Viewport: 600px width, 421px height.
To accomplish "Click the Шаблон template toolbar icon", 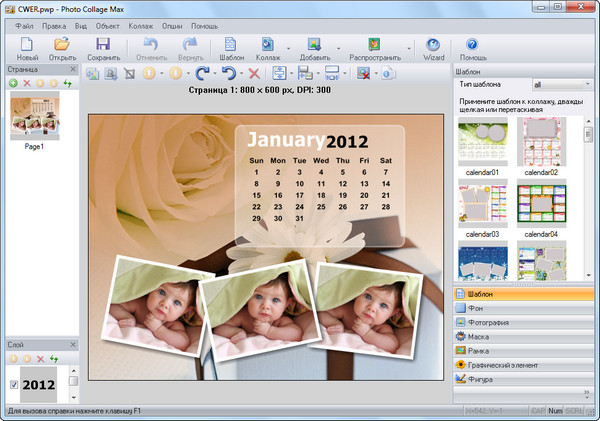I will [233, 47].
